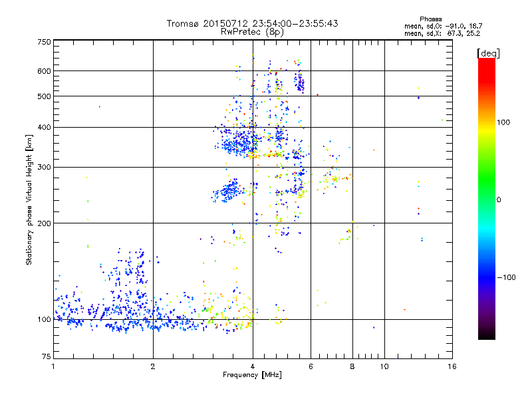The image size is (532, 399).
Task: Click the '[deg]' colorbar unit label
Action: pos(488,53)
